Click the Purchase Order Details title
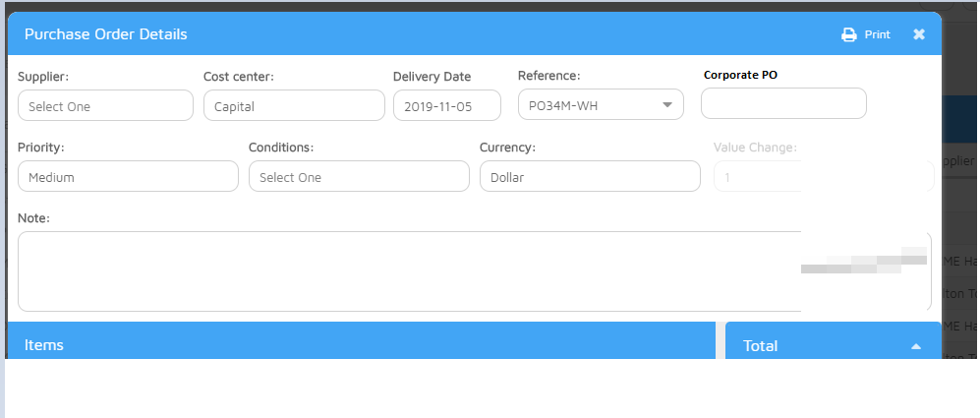 (x=106, y=34)
